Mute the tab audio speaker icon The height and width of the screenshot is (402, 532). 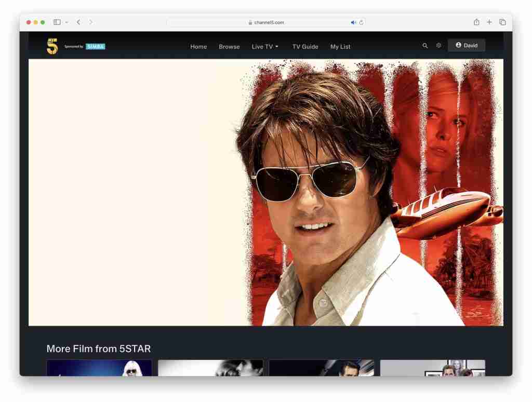pos(353,22)
